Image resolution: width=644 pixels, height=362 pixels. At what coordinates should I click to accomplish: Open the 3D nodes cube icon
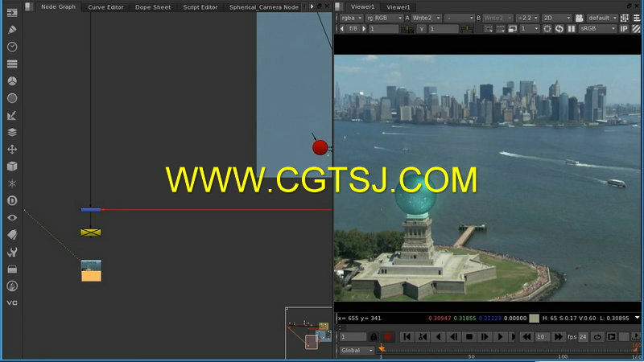coord(12,167)
